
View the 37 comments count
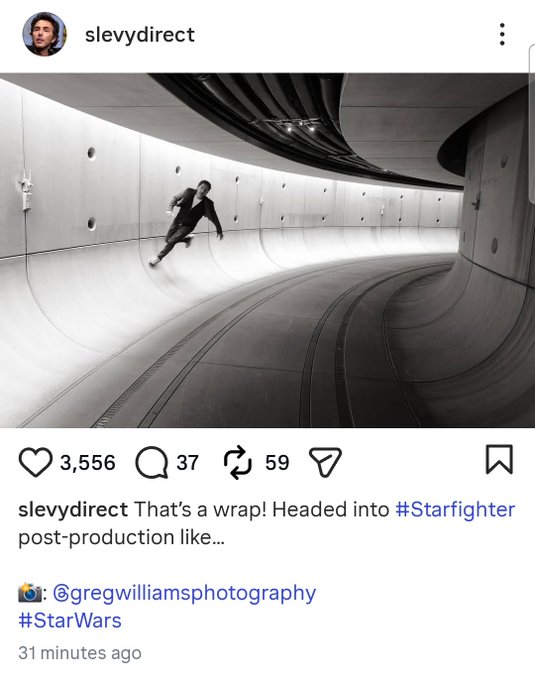click(x=187, y=462)
